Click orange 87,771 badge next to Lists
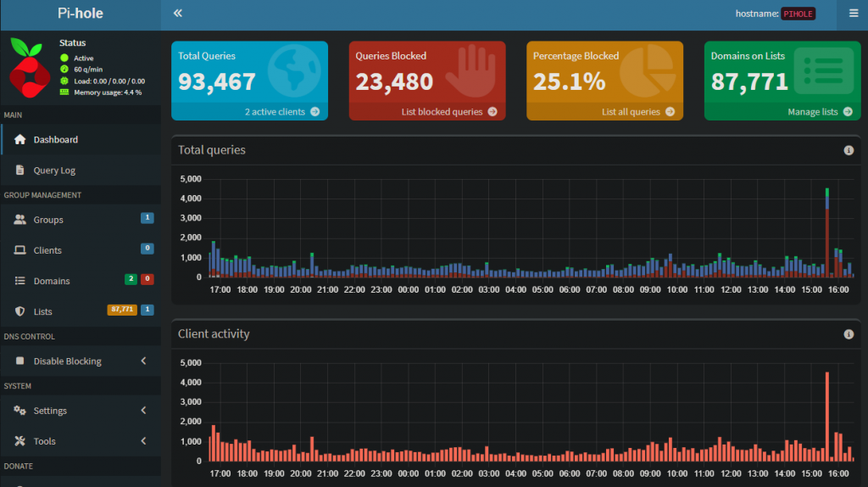The image size is (868, 487). click(122, 310)
